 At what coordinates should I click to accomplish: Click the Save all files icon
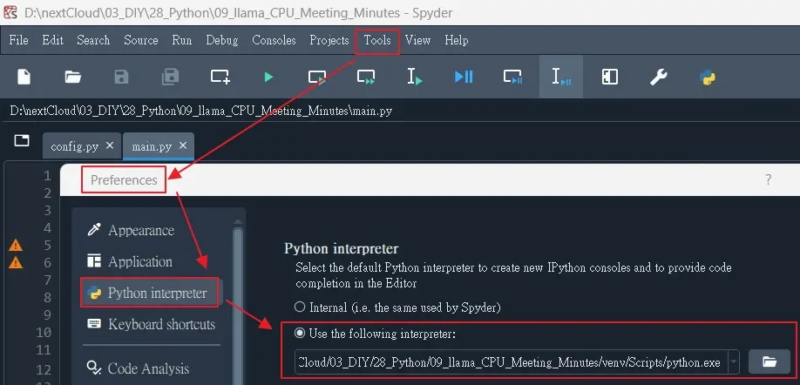170,77
